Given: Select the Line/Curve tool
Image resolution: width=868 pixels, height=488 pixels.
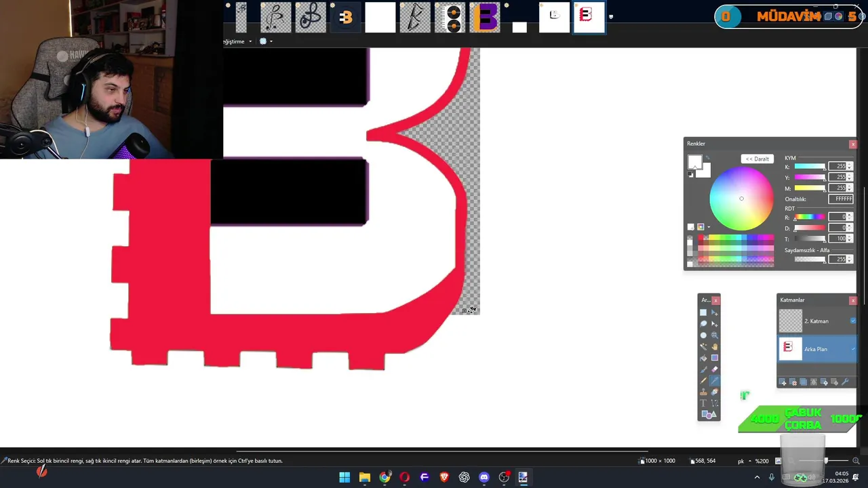Looking at the screenshot, I should point(715,403).
